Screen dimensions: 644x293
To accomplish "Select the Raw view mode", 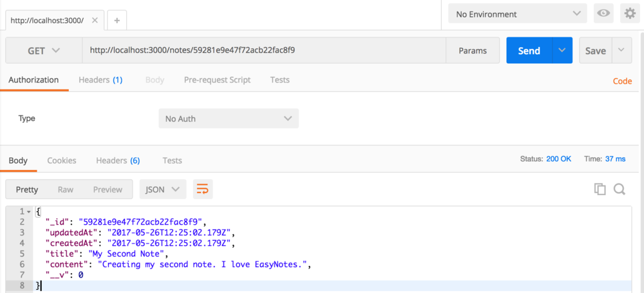I will pyautogui.click(x=65, y=189).
